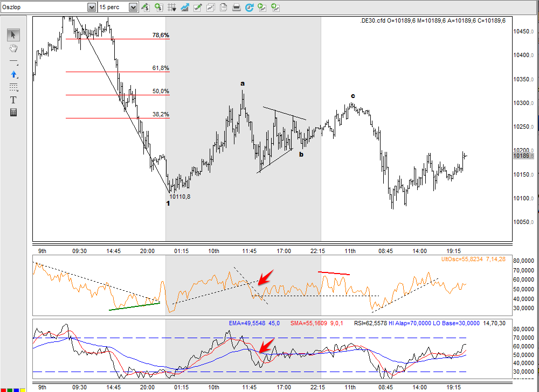Print the chart with printer icon
This screenshot has height=392, width=539.
pyautogui.click(x=236, y=7)
